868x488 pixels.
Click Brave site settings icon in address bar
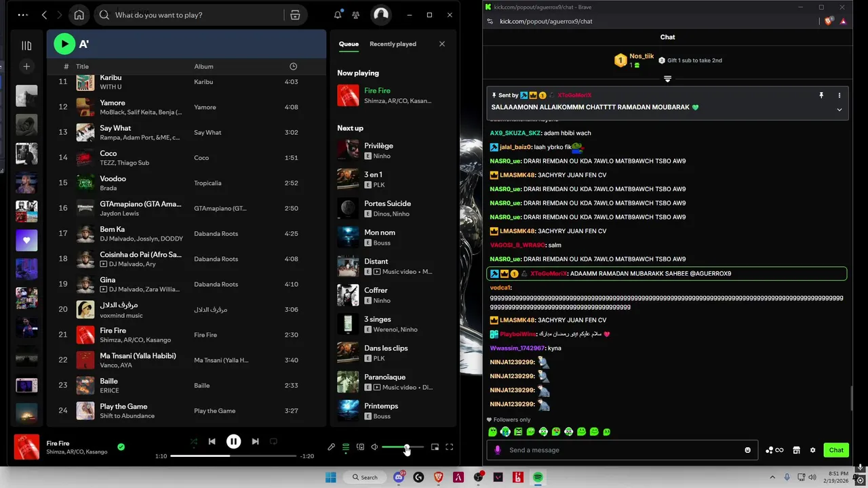pyautogui.click(x=490, y=21)
